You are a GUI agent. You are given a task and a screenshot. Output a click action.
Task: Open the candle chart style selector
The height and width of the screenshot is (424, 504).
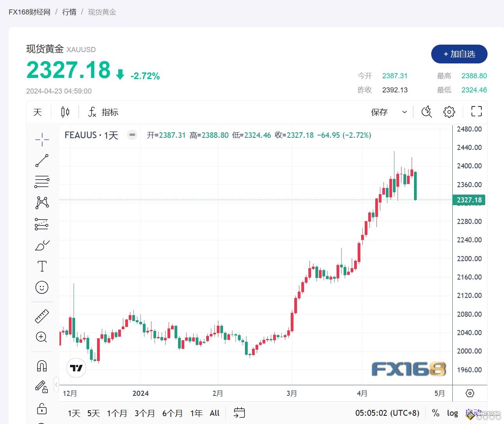click(x=65, y=112)
